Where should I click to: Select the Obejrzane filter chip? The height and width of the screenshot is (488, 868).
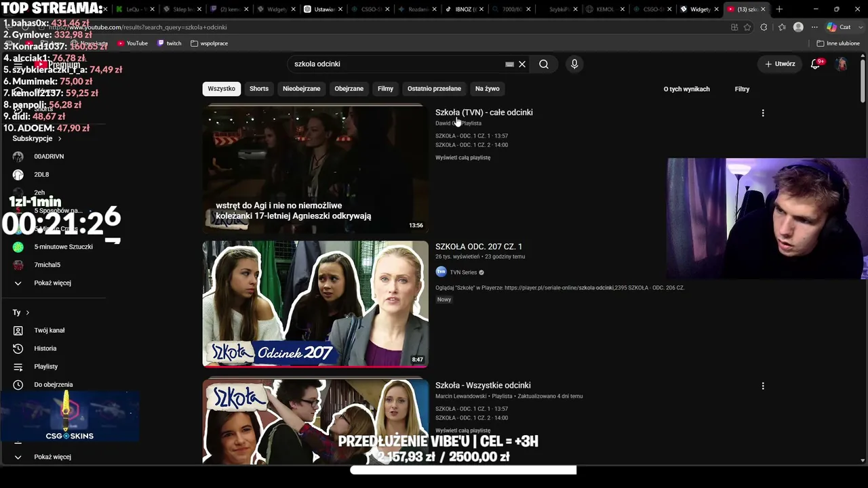coord(349,89)
